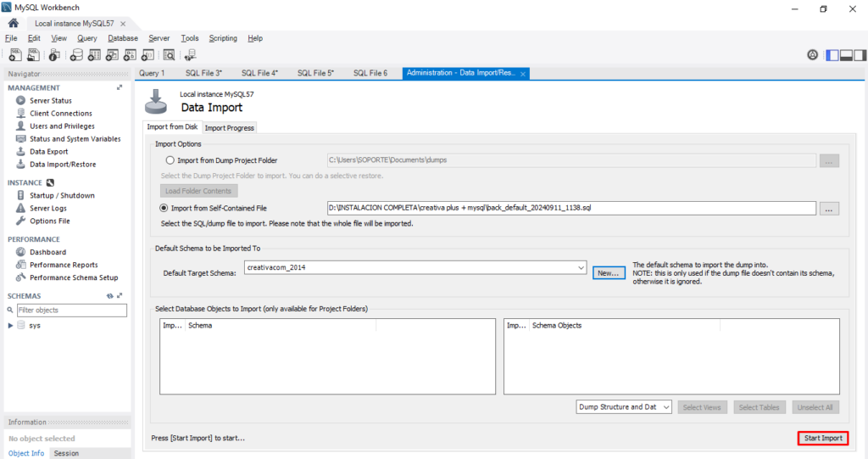Switch to the Import from Disk tab

coord(172,127)
